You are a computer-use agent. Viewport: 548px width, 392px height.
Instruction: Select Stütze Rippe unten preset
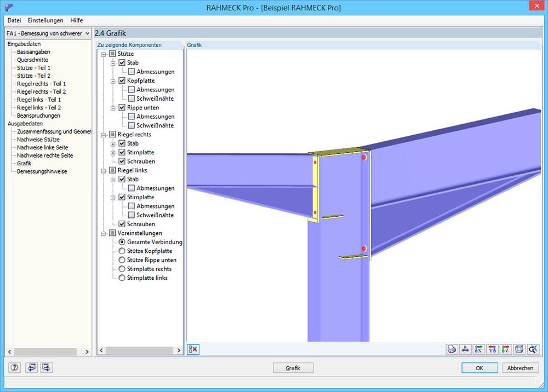(122, 260)
